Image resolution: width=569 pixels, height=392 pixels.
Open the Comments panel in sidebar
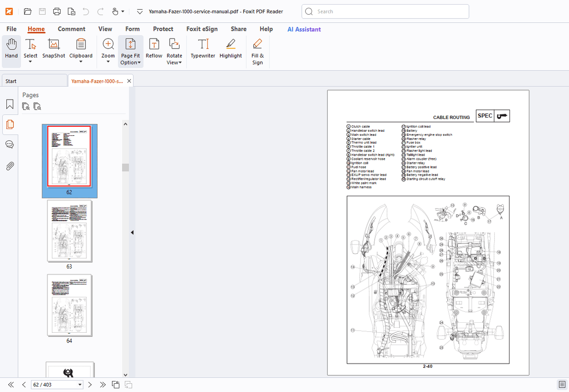coord(10,145)
